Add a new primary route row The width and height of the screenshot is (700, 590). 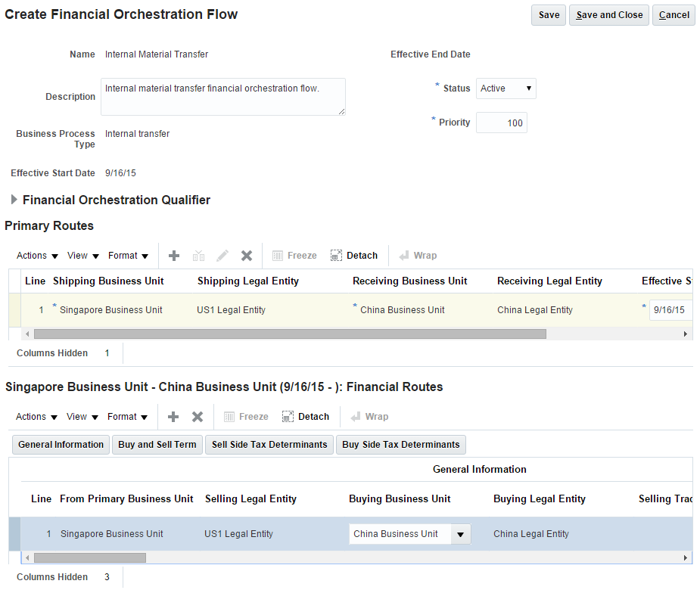tap(173, 256)
